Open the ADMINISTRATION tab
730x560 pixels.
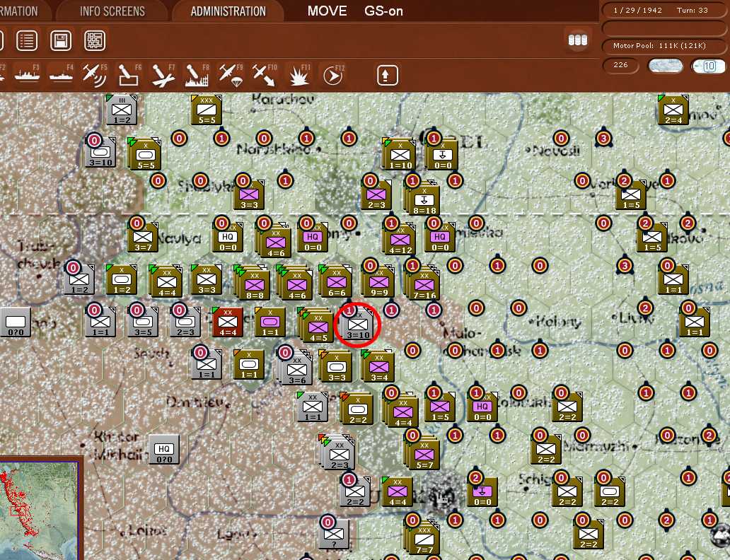pyautogui.click(x=228, y=11)
